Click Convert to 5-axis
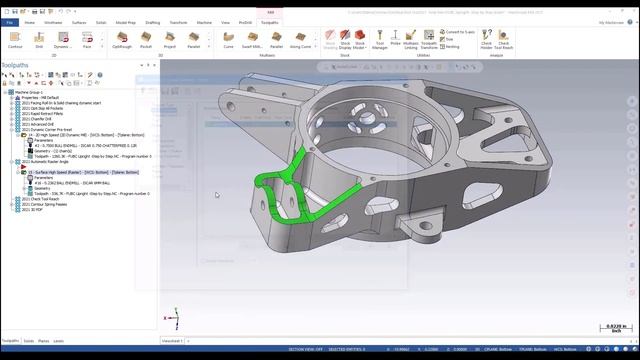Image resolution: width=640 pixels, height=360 pixels. [x=457, y=32]
